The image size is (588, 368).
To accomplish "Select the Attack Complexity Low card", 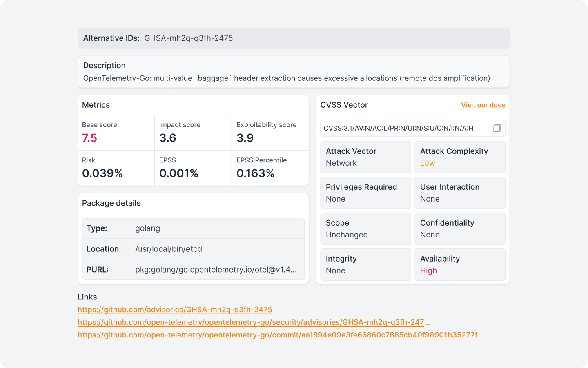I will [460, 157].
